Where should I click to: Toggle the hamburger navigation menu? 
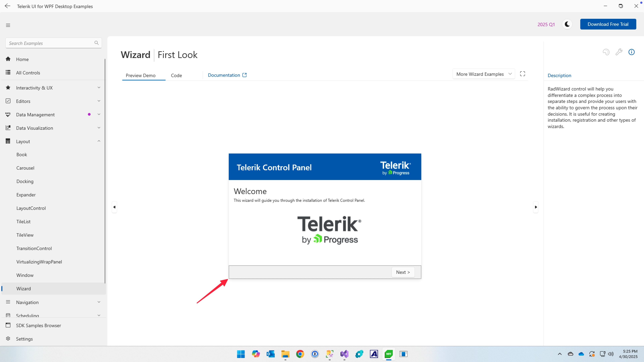coord(8,25)
